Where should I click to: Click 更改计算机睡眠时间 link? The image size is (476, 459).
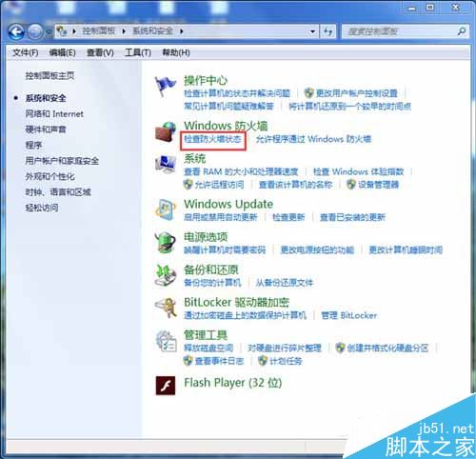[x=406, y=249]
